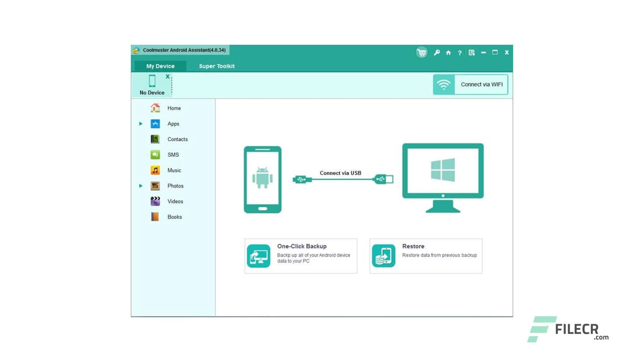
Task: Click the key register icon
Action: (437, 52)
